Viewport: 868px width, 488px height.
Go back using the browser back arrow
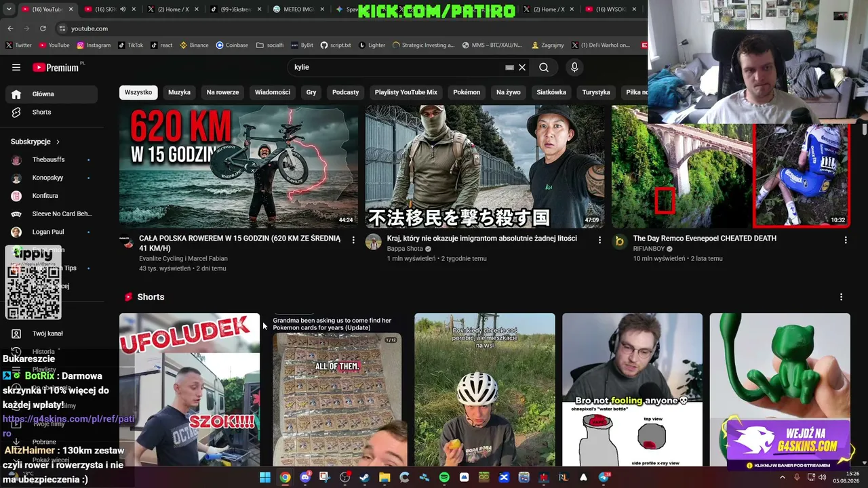10,28
